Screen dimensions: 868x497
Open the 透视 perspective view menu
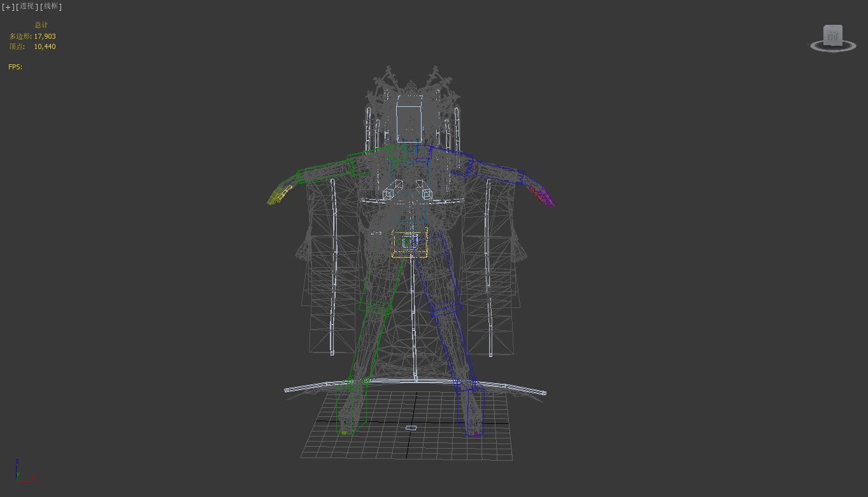[27, 6]
